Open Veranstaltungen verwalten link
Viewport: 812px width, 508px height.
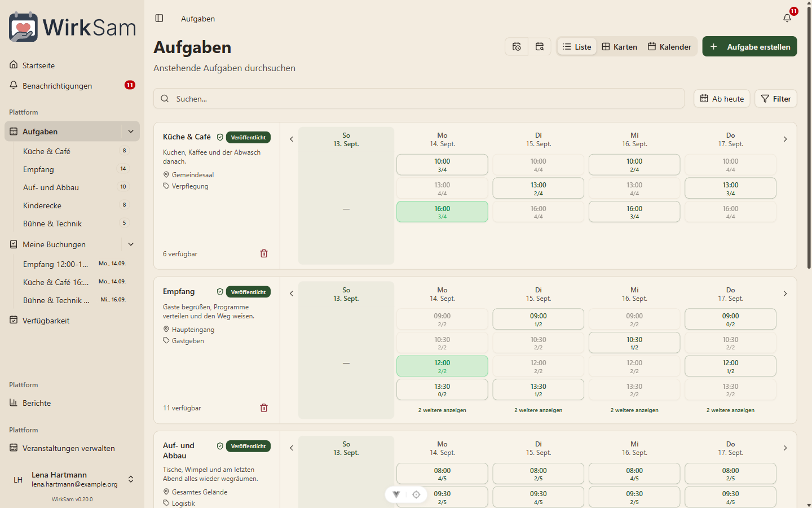point(72,448)
